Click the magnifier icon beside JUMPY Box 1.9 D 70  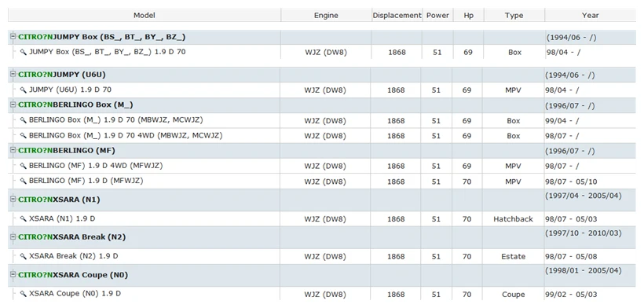pos(24,52)
